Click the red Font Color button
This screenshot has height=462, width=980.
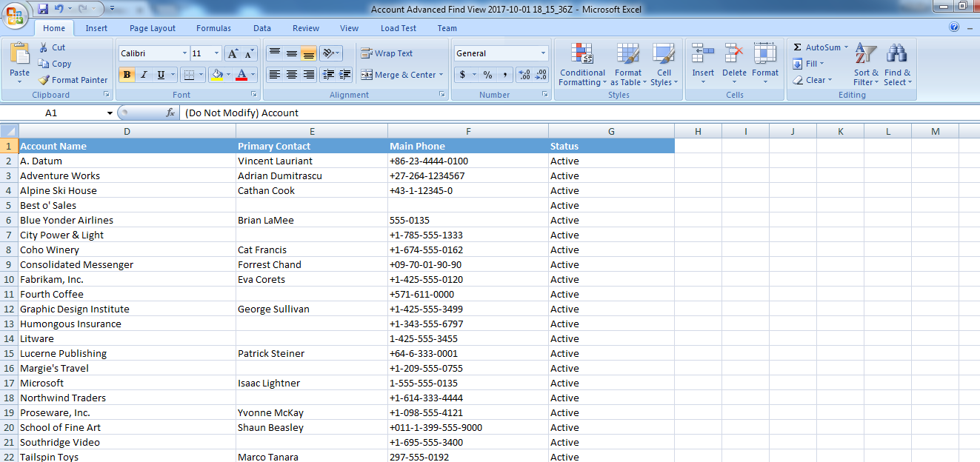tap(241, 75)
